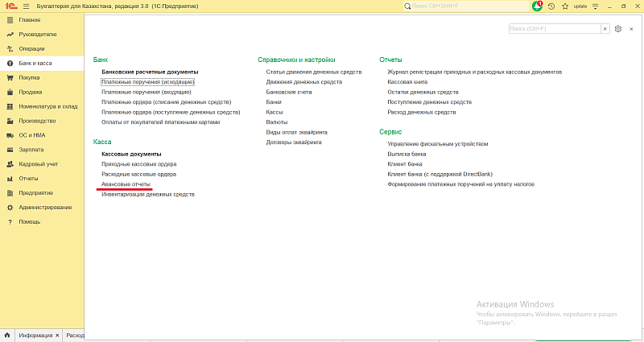Click the home icon tab

[7, 335]
